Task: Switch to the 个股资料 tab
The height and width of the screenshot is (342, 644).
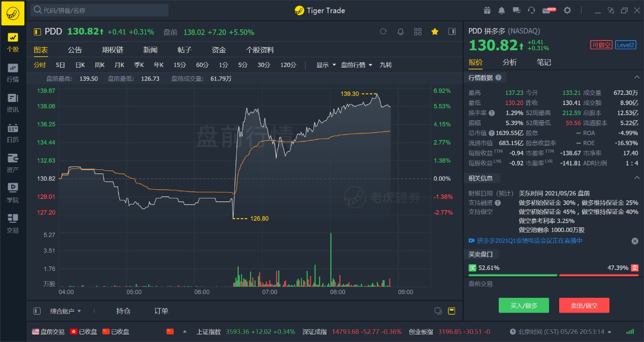Action: tap(260, 50)
